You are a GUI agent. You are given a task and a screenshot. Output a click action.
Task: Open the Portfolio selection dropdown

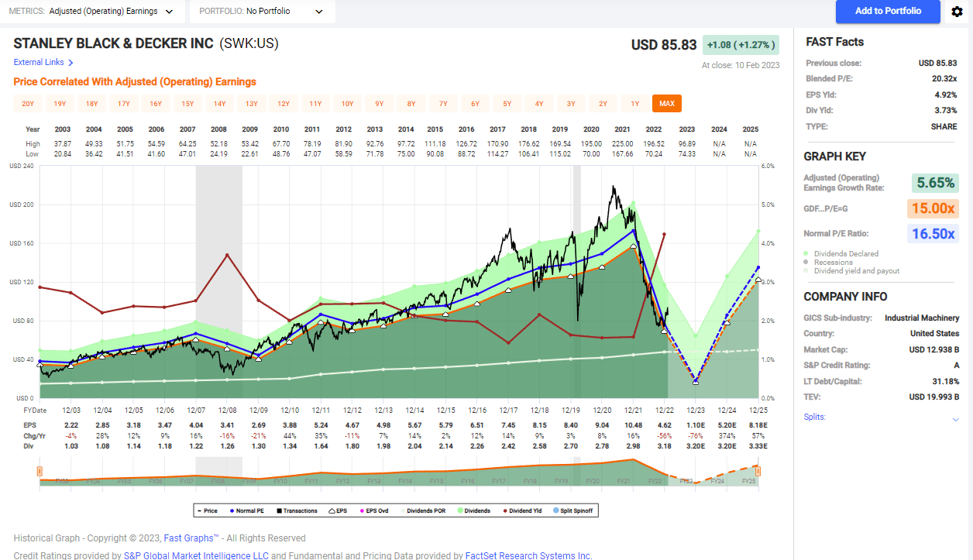tap(262, 12)
